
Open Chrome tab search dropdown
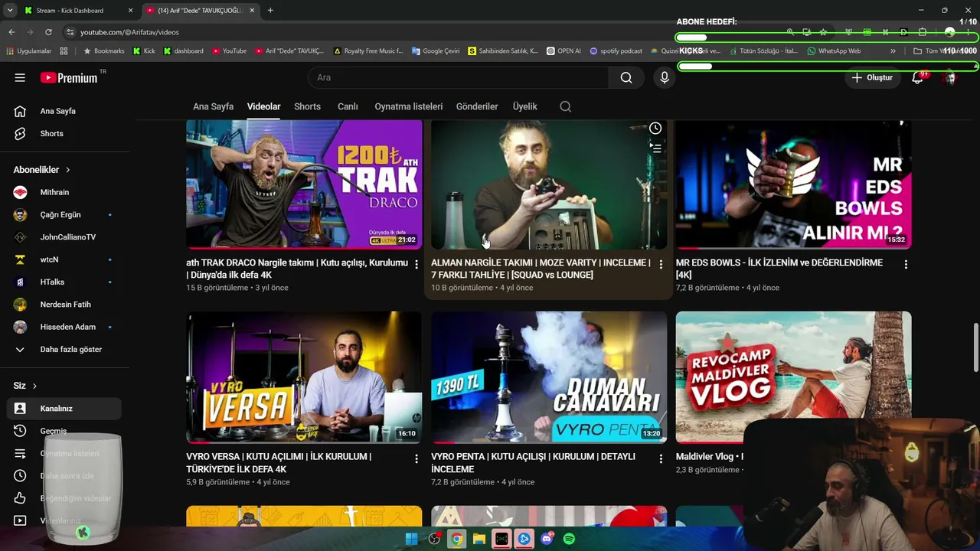10,11
